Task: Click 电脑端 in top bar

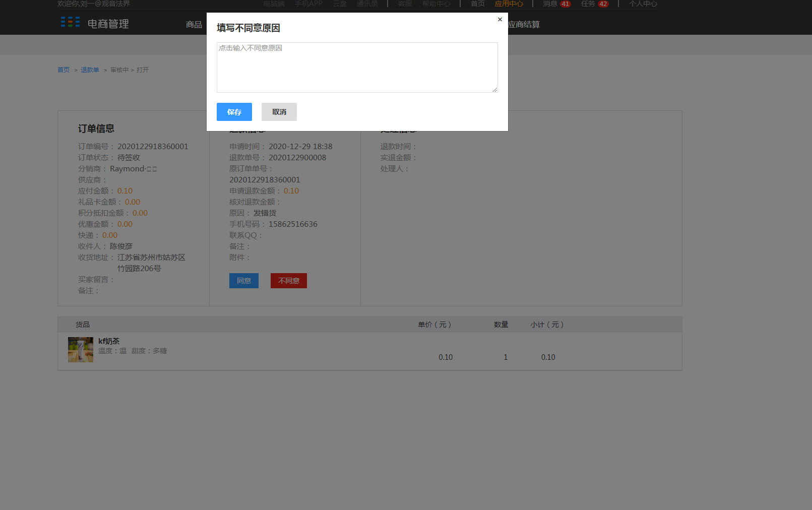Action: (x=274, y=4)
